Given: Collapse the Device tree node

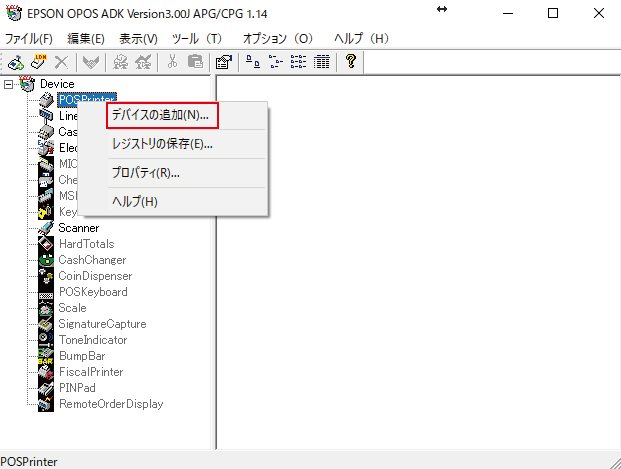Looking at the screenshot, I should pyautogui.click(x=8, y=84).
